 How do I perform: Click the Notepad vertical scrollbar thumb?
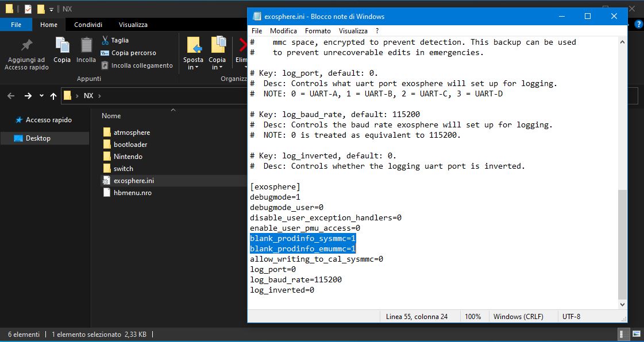coord(622,244)
